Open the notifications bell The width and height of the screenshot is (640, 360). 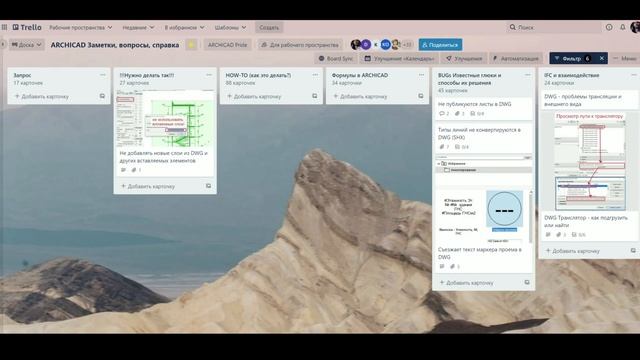[x=622, y=27]
